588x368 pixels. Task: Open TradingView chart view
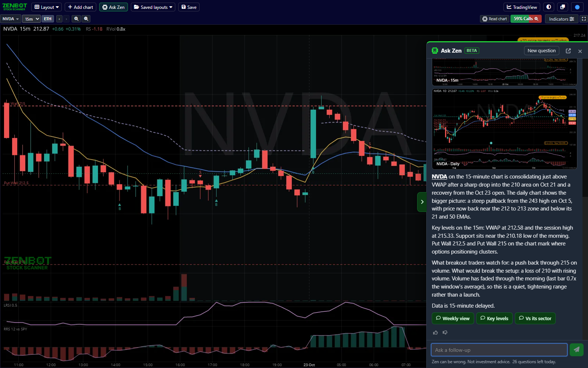pos(522,7)
